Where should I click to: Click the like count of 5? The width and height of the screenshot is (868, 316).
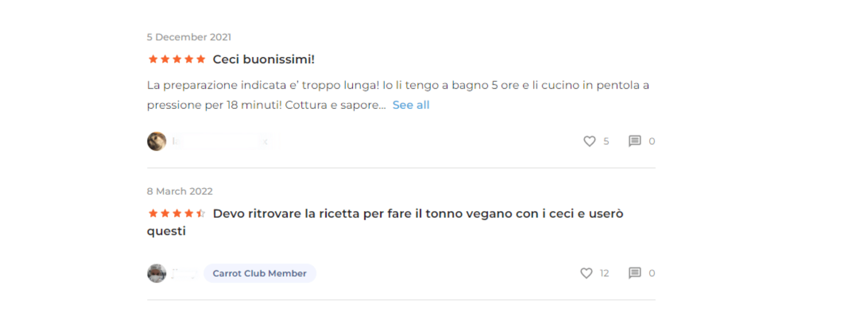(x=606, y=141)
